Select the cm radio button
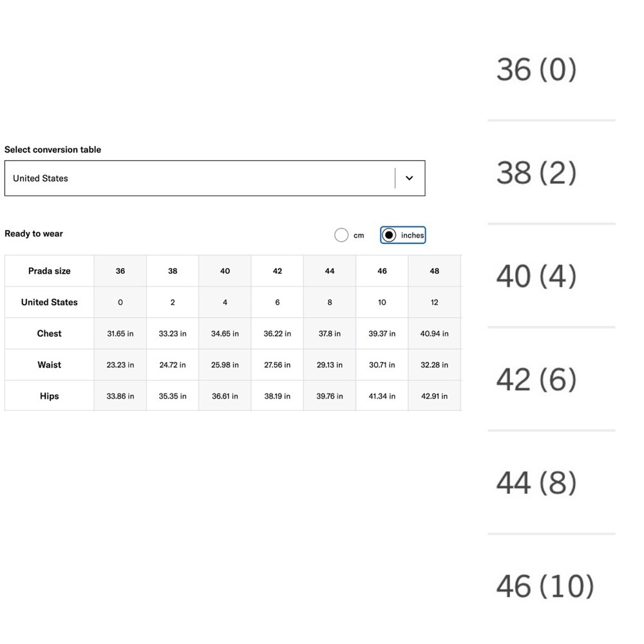Screen dimensions: 644x644 pos(341,235)
